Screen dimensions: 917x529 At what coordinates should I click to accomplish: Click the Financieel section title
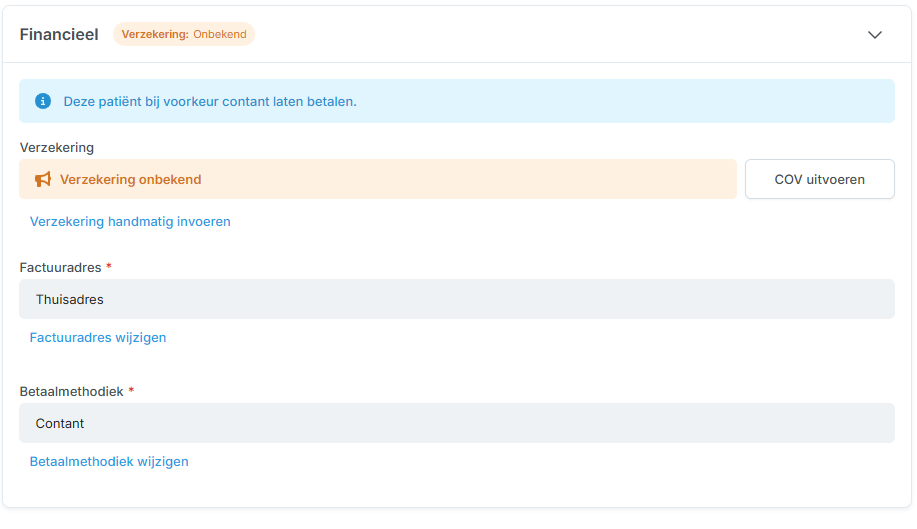[x=59, y=35]
